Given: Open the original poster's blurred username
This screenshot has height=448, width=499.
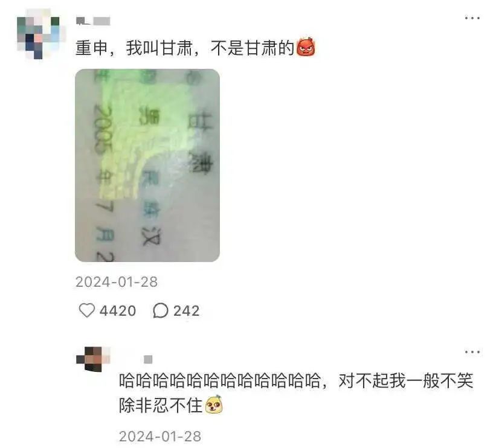Looking at the screenshot, I should click(x=93, y=21).
